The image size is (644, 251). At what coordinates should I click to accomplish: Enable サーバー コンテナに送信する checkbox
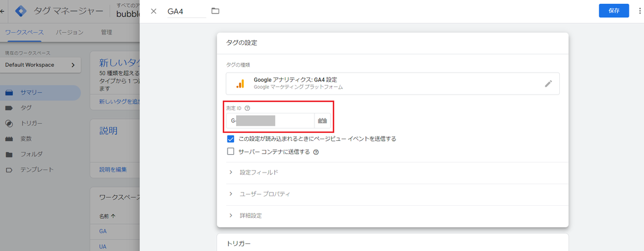231,152
